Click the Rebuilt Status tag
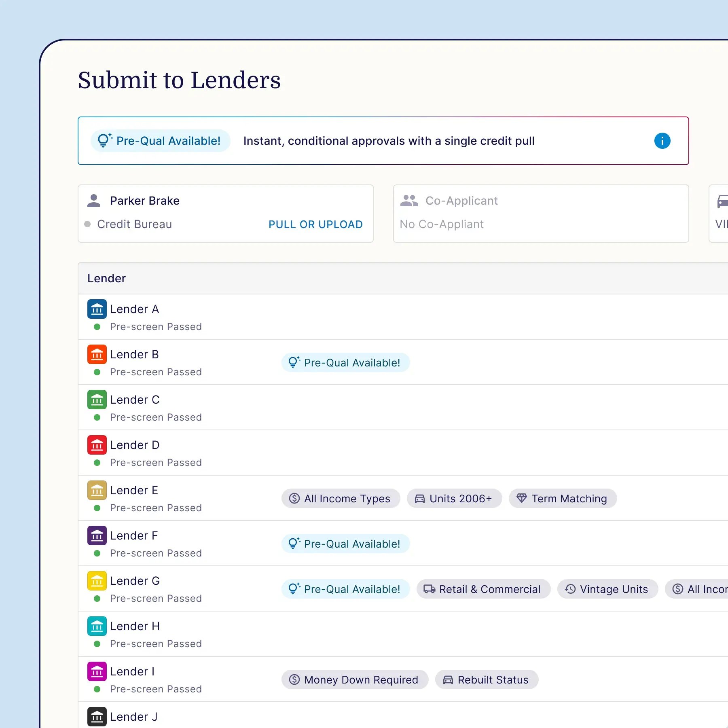 [x=487, y=679]
